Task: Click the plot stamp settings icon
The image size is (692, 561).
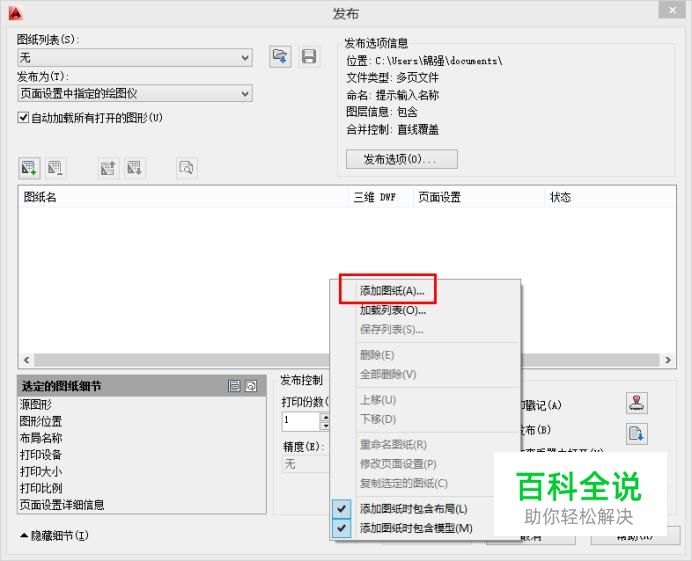Action: 637,403
